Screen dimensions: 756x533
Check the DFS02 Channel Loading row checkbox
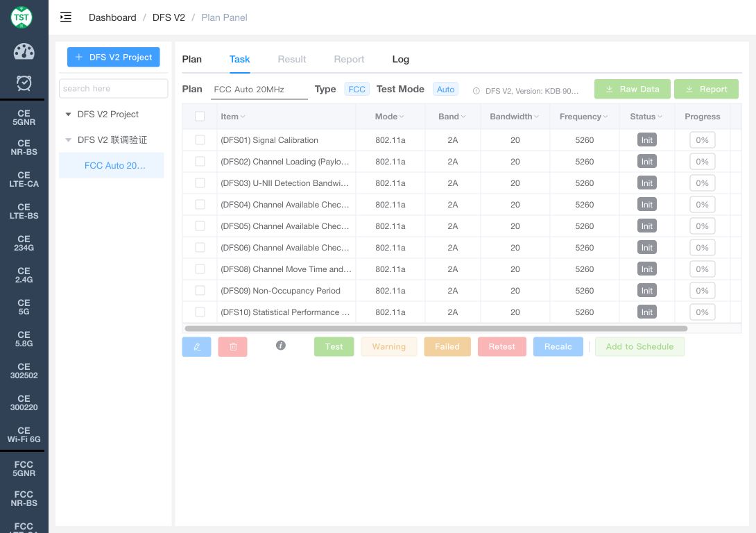(x=200, y=162)
